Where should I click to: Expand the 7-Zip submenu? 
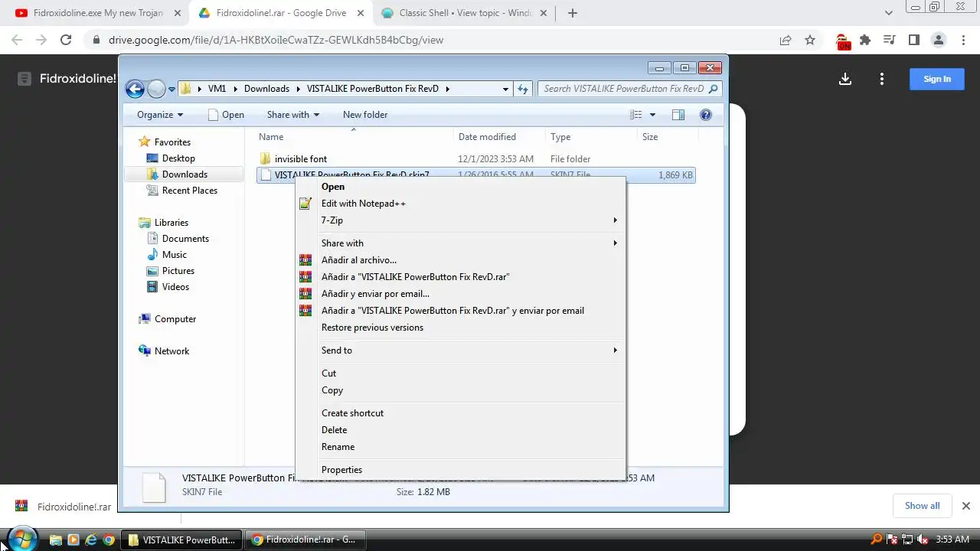(x=461, y=220)
